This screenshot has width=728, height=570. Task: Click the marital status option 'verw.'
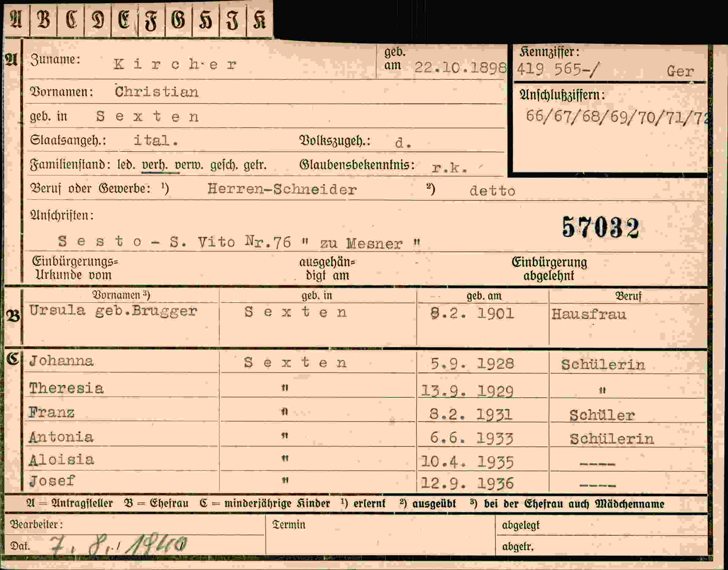pos(189,165)
